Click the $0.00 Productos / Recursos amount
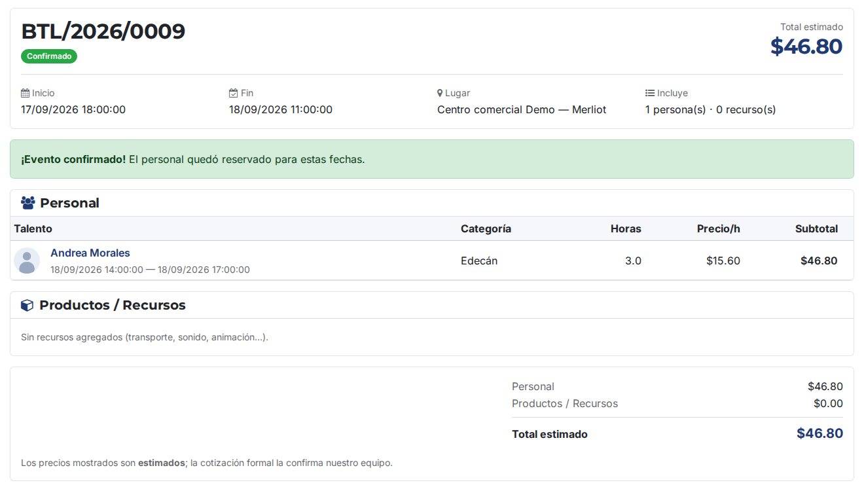This screenshot has width=864, height=504. 828,403
